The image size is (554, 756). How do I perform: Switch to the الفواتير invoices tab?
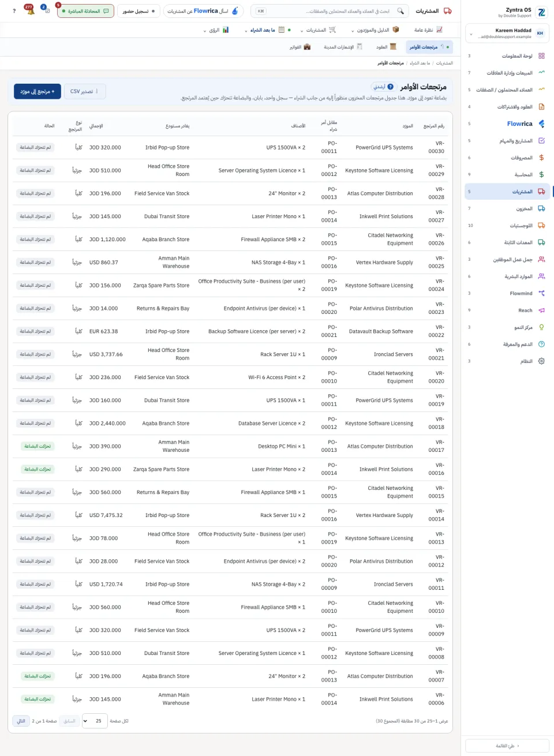[x=300, y=47]
